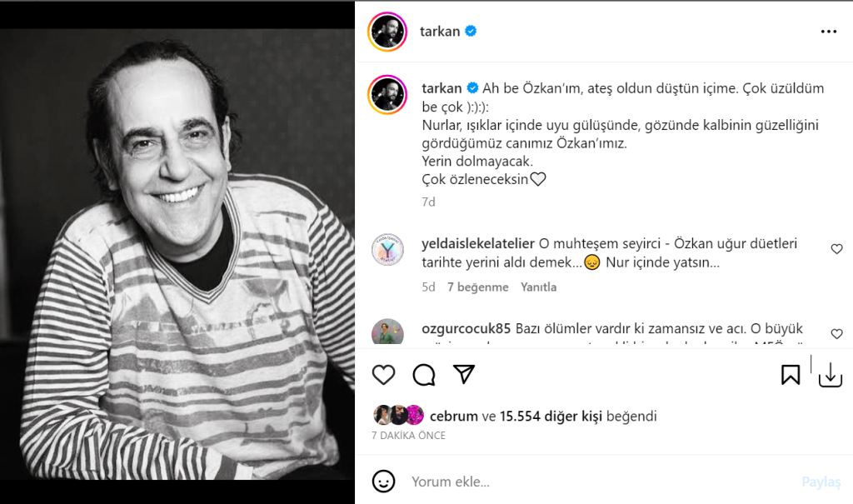
Task: Show the 15.554 diğer kişi likers list
Action: [x=551, y=417]
